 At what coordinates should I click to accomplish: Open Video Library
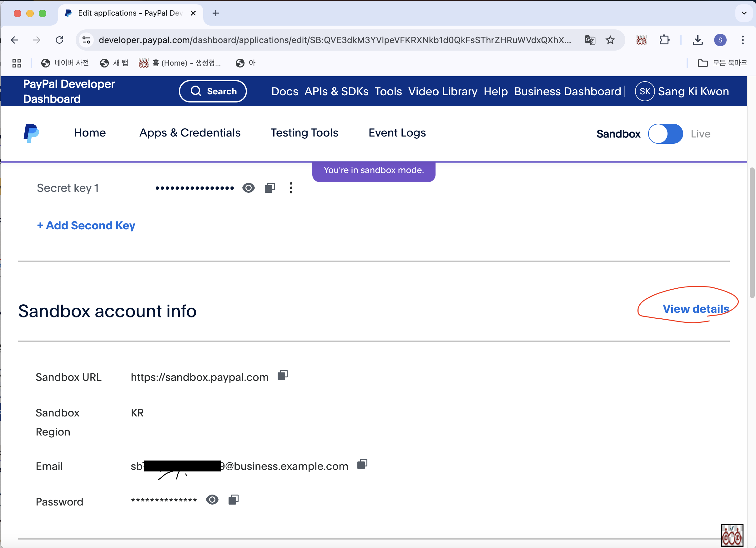pos(443,91)
